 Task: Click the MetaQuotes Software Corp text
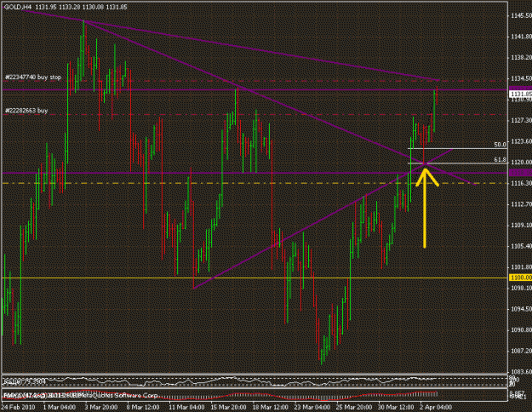120,396
